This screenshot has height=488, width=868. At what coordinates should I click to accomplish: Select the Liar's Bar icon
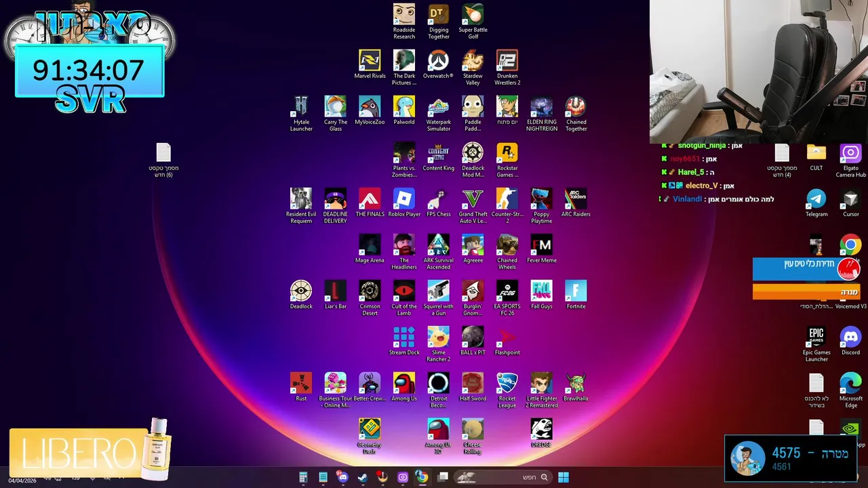[336, 295]
